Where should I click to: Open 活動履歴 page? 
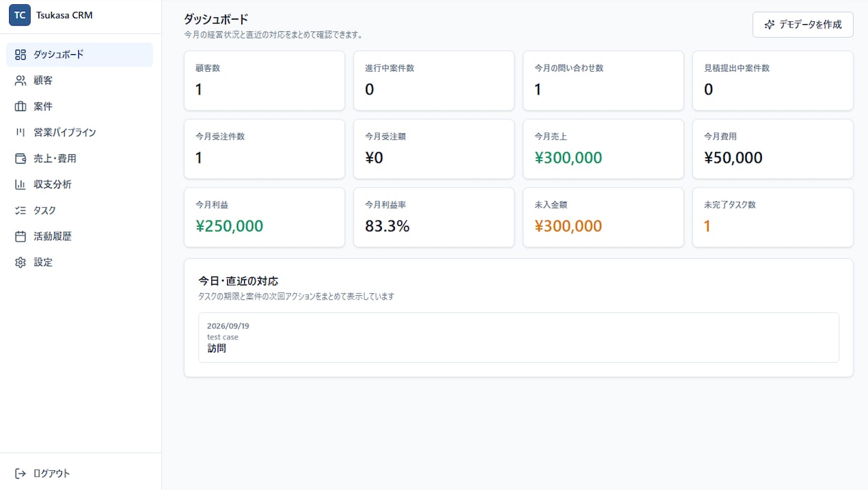pos(80,236)
